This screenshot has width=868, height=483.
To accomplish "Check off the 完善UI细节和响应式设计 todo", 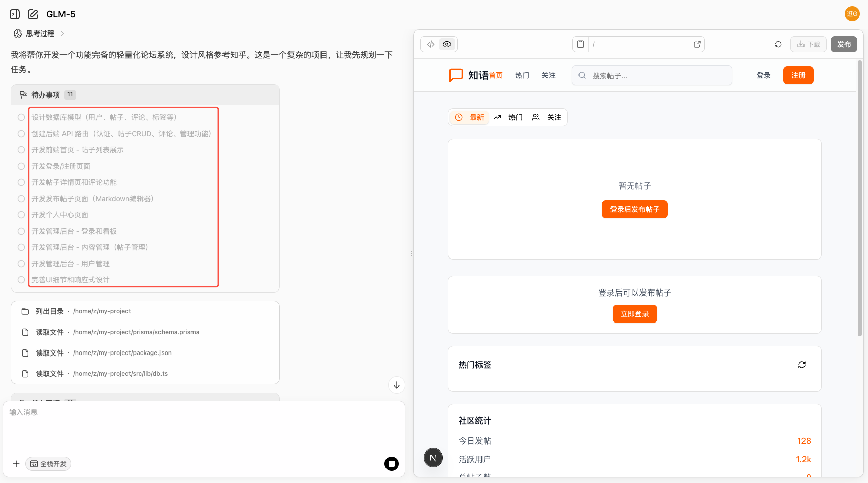I will tap(21, 279).
